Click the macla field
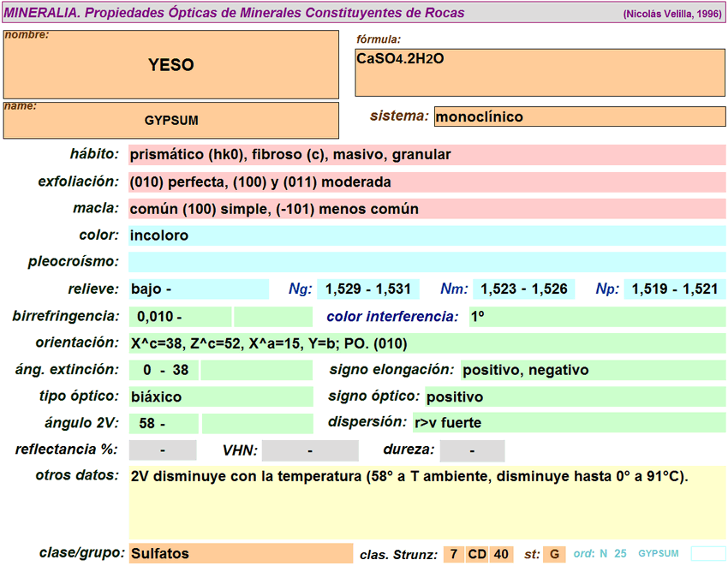Screen dimensions: 728x566 pyautogui.click(x=427, y=209)
